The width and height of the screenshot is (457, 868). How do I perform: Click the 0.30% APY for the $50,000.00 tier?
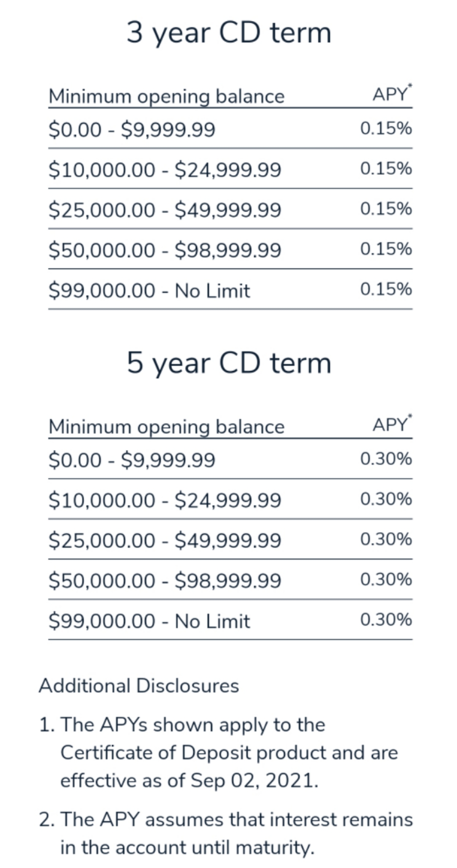[386, 580]
